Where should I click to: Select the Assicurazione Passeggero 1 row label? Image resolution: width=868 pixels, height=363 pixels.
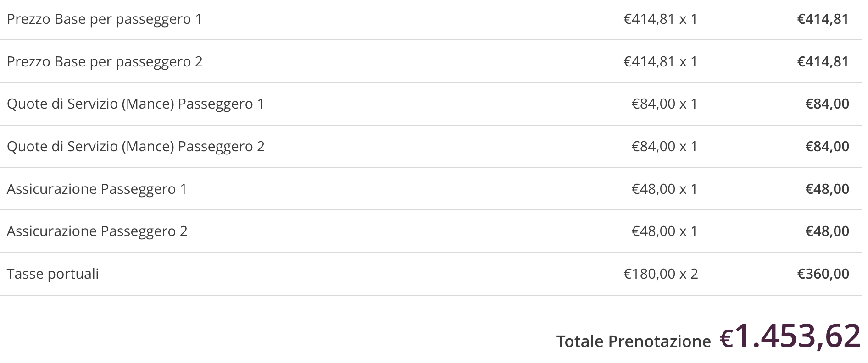[97, 189]
